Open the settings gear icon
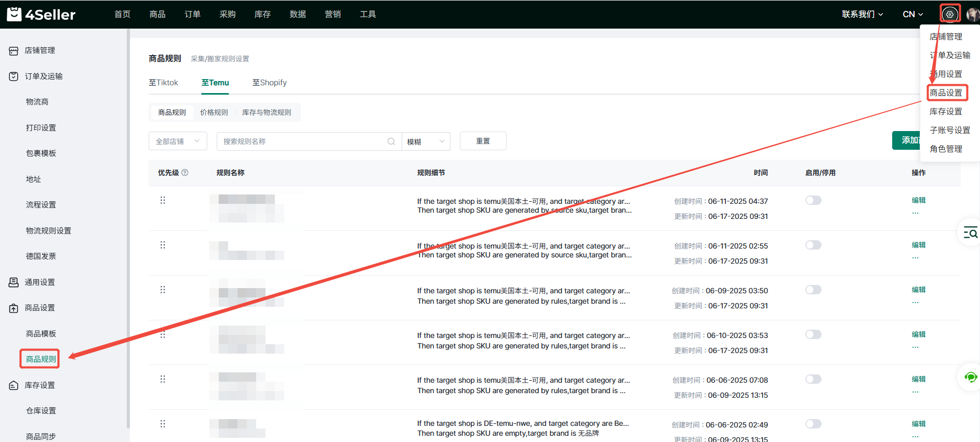Viewport: 980px width, 442px height. point(950,14)
